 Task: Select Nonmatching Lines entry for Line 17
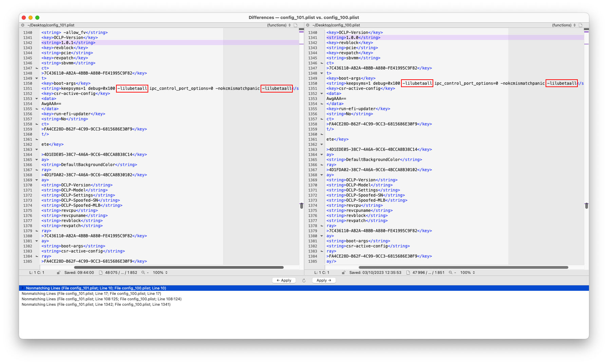pyautogui.click(x=304, y=294)
